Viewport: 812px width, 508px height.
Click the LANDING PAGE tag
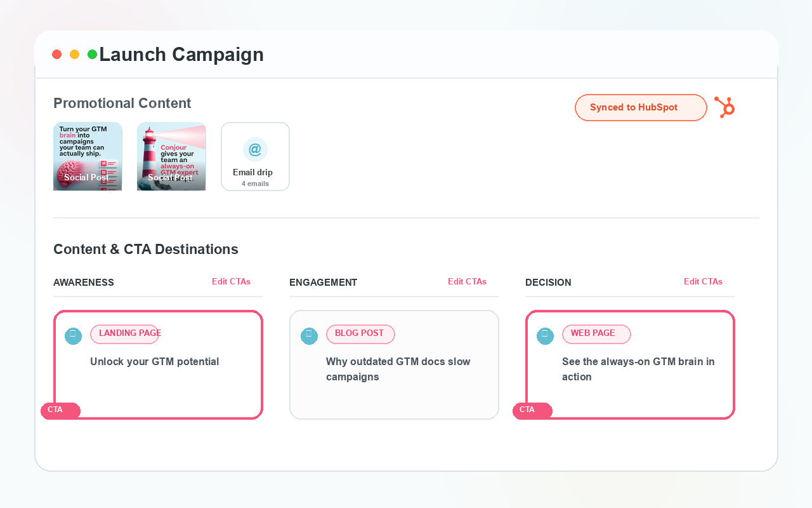pos(124,334)
